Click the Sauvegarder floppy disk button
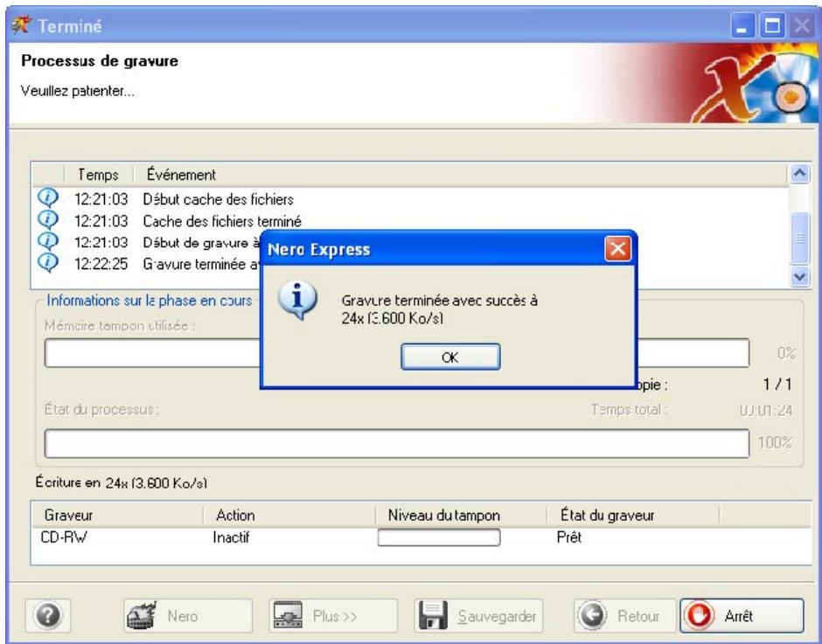The height and width of the screenshot is (644, 822). (478, 616)
